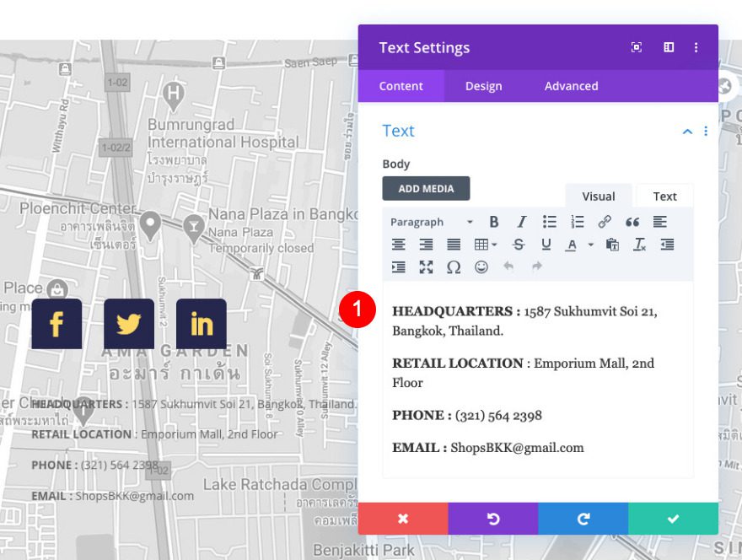Insert a blockquote

click(632, 222)
